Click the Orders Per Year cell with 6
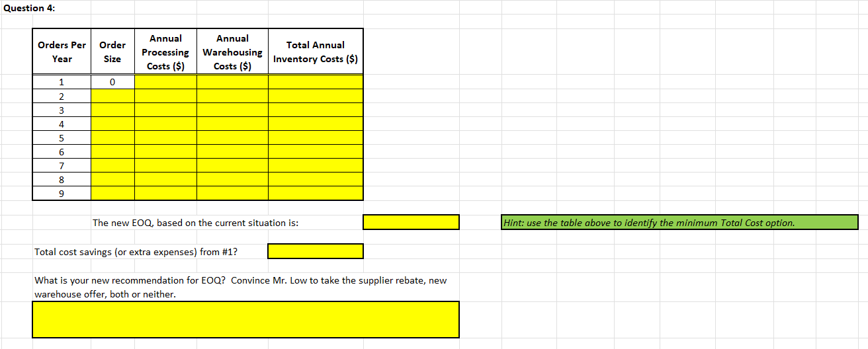This screenshot has width=868, height=349. coord(62,151)
